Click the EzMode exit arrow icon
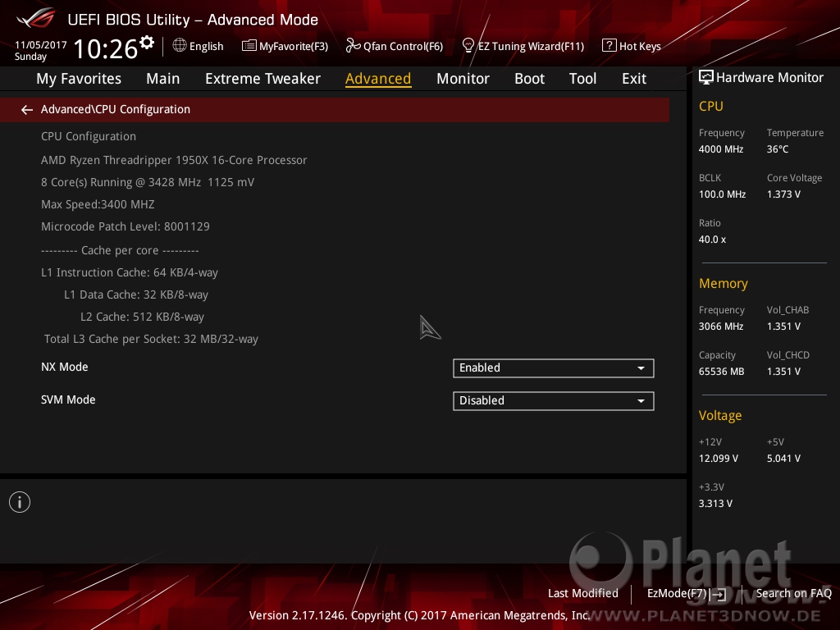This screenshot has width=840, height=630. (719, 594)
